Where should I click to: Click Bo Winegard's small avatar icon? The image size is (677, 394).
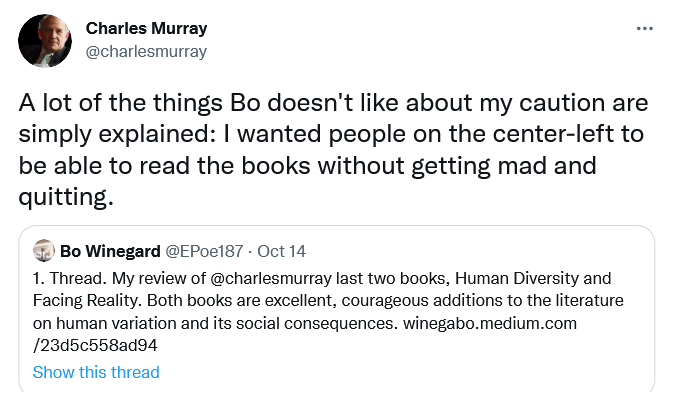click(44, 251)
